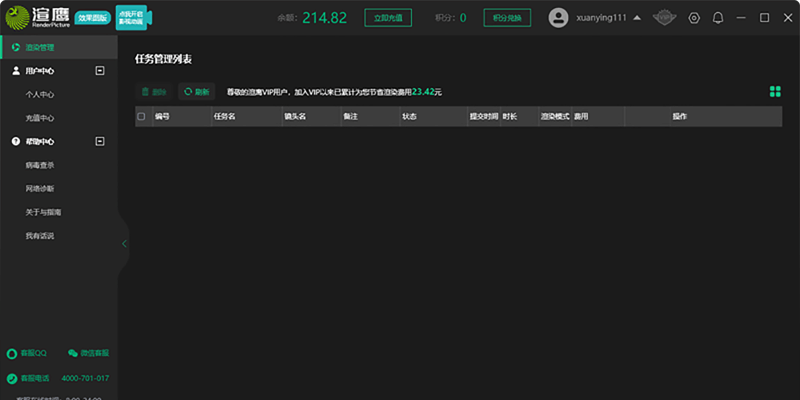The image size is (800, 400).
Task: Click the 刷新 refresh button
Action: click(x=196, y=92)
